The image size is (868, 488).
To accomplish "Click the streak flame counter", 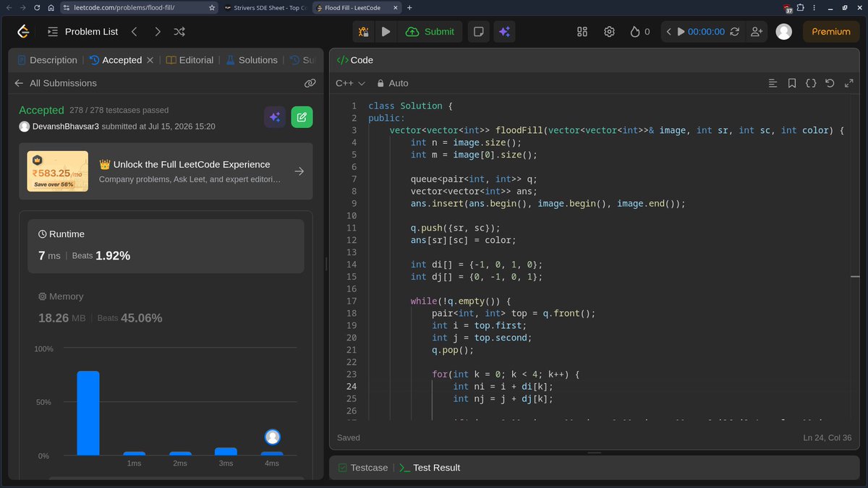I will pos(639,32).
